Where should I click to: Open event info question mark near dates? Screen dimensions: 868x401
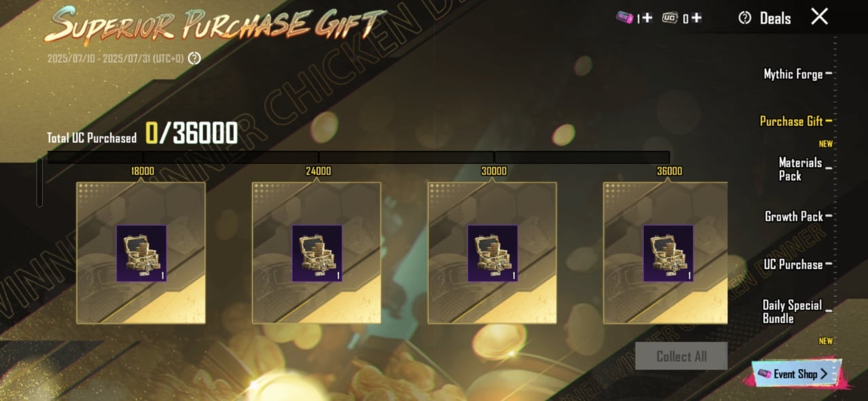[194, 58]
